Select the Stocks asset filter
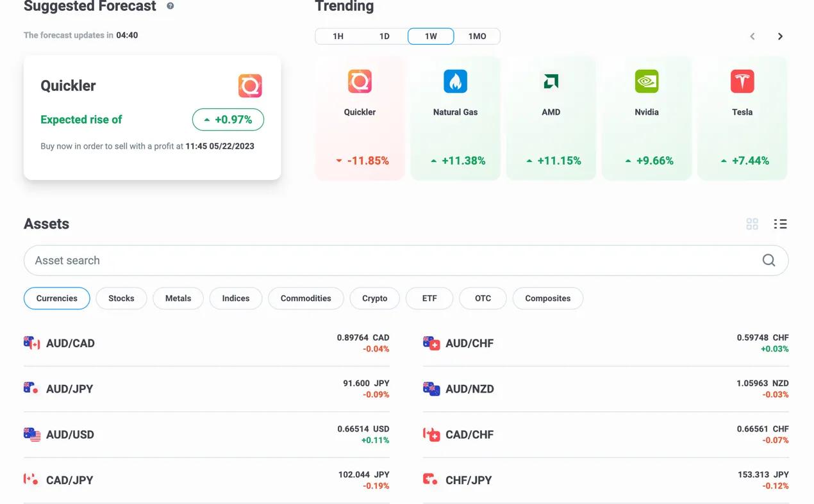This screenshot has height=504, width=814. 121,298
